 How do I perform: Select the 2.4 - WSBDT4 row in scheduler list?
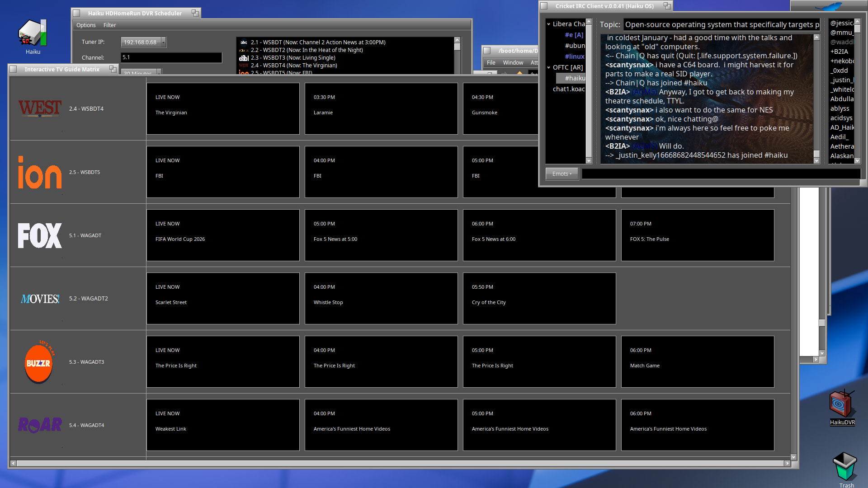coord(346,66)
